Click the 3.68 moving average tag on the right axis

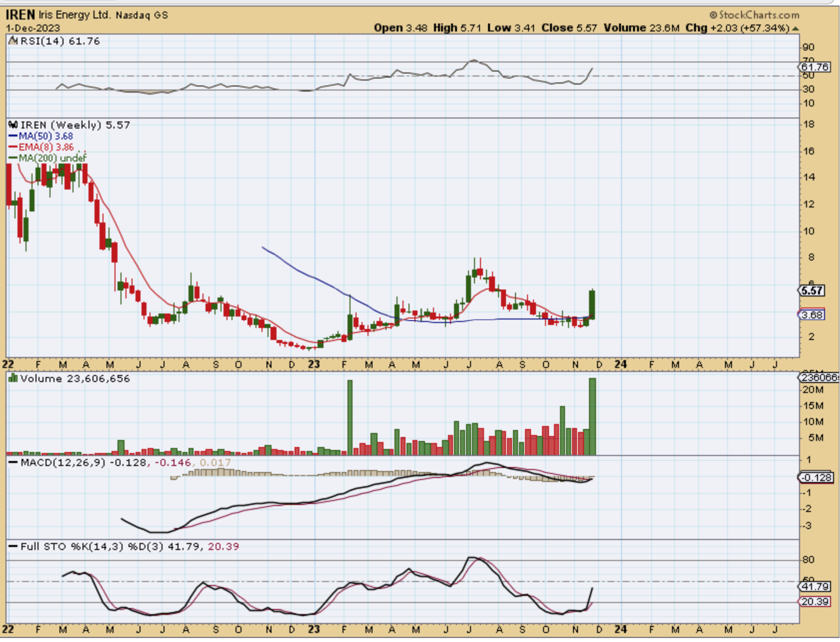[x=811, y=315]
